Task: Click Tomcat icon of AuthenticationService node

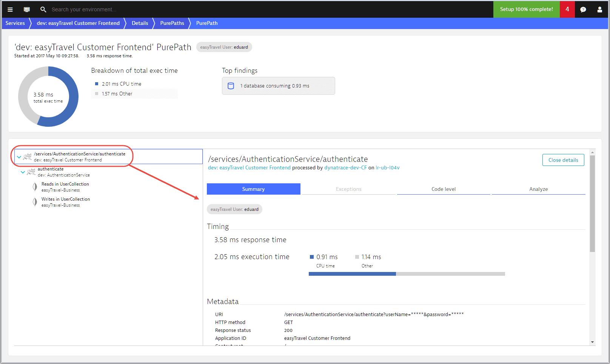Action: pyautogui.click(x=31, y=172)
